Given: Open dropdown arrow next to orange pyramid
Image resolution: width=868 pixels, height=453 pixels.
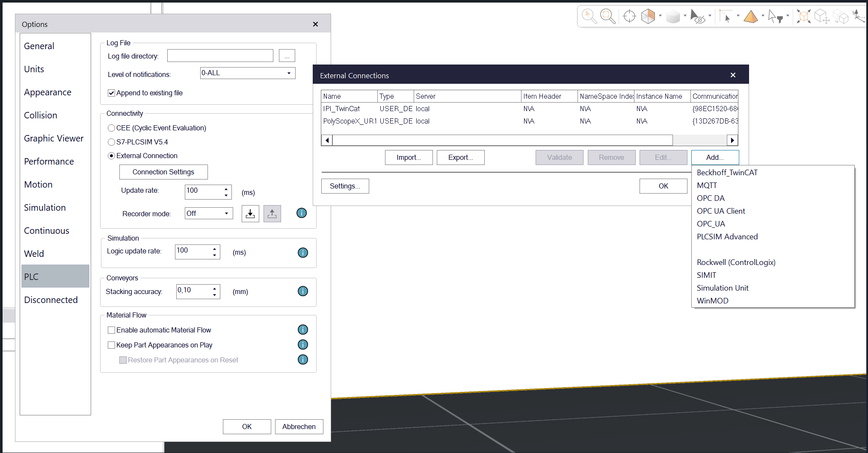Looking at the screenshot, I should pos(763,16).
